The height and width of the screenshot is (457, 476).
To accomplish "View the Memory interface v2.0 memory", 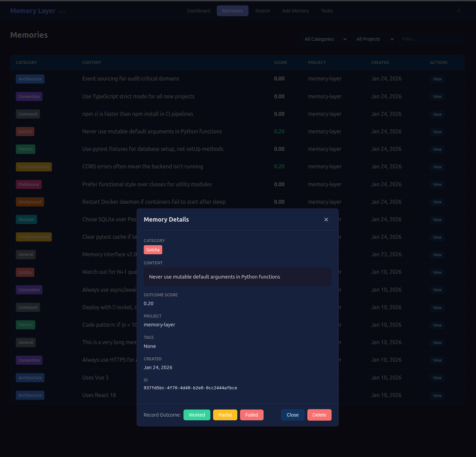I will click(x=437, y=255).
